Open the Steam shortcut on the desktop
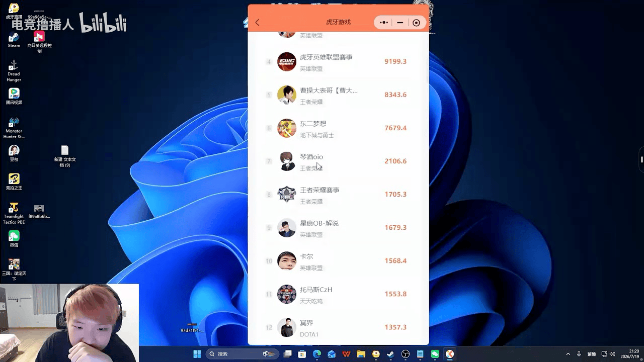This screenshot has width=644, height=362. coord(14,40)
